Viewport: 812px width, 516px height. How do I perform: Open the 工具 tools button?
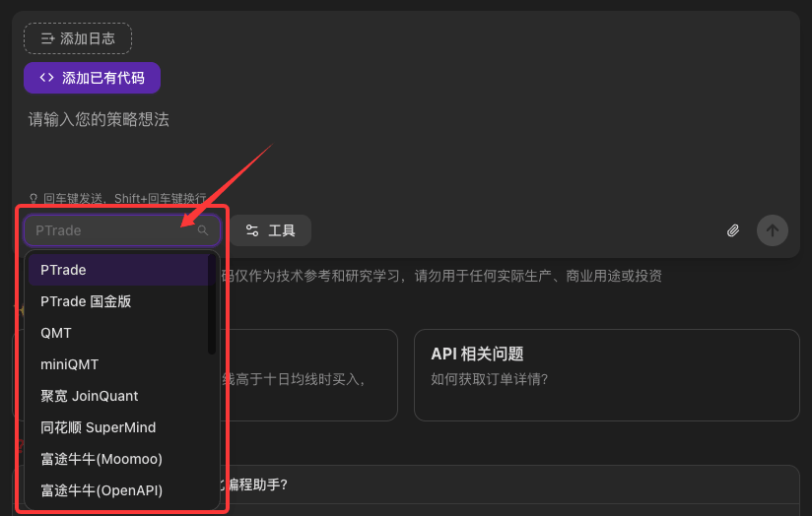271,230
